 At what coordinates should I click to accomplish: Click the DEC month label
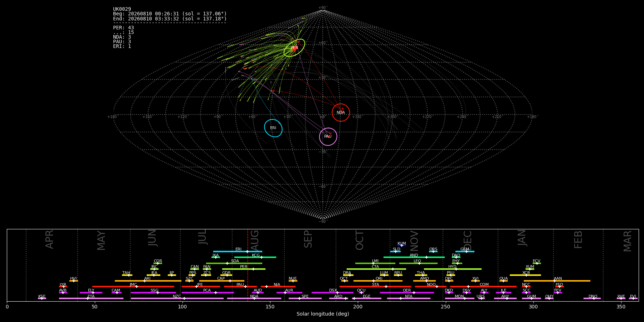468,240
